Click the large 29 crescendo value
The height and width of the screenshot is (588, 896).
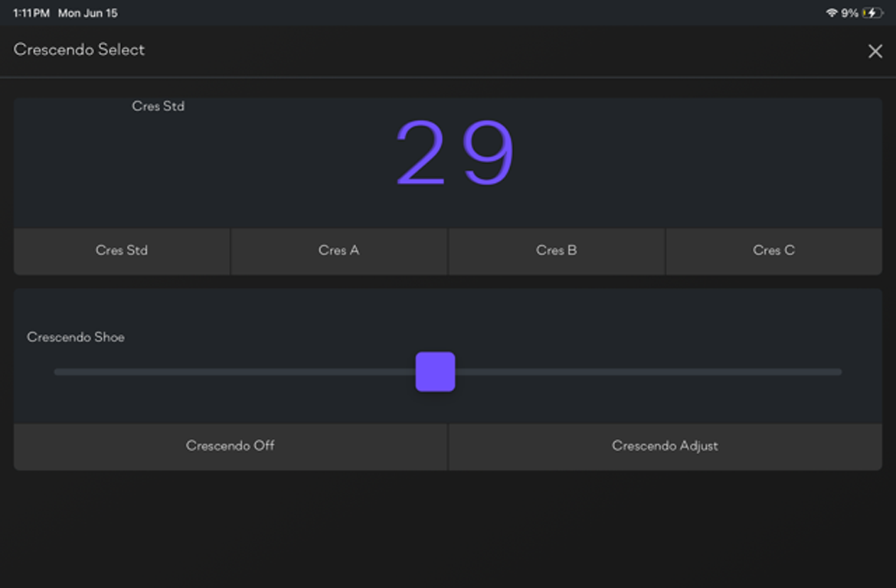[455, 152]
